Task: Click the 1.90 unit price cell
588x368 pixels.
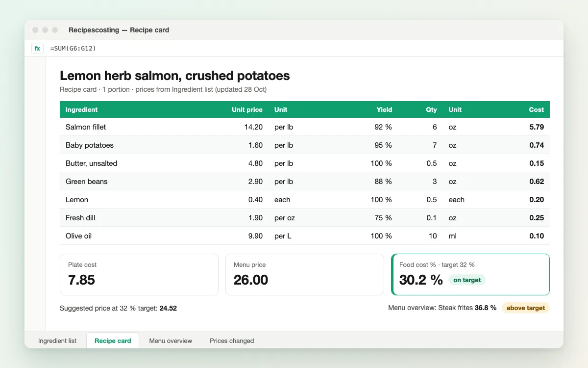Action: (255, 218)
